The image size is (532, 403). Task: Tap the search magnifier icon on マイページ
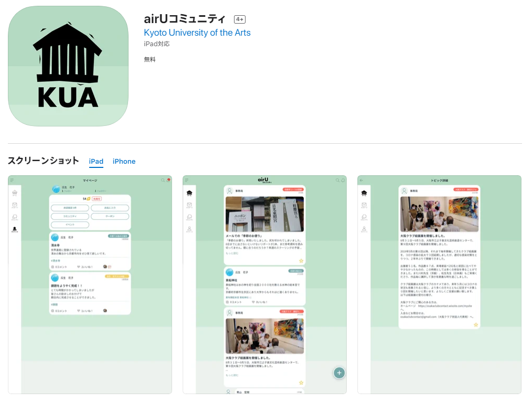click(162, 180)
